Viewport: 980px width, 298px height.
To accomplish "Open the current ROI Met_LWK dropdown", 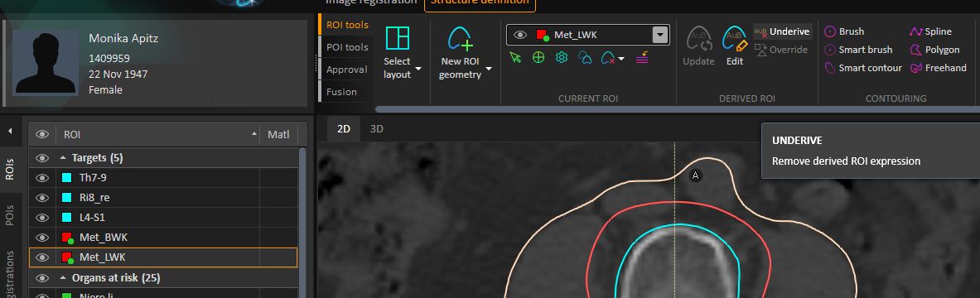I will point(660,35).
